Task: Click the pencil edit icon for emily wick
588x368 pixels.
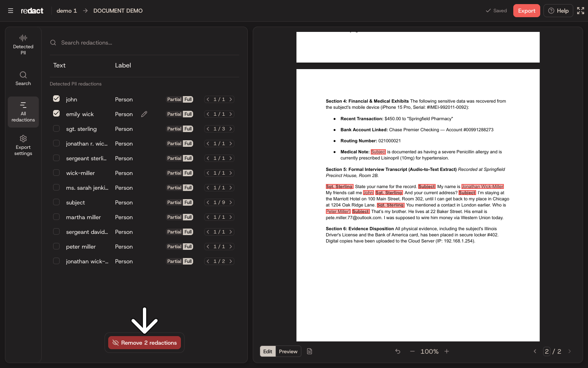Action: click(x=144, y=114)
